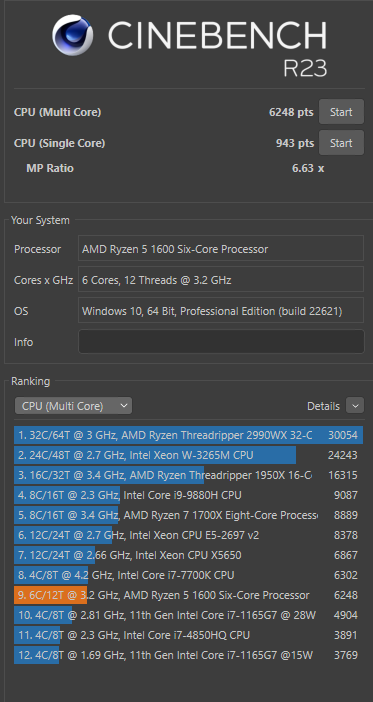Start the CPU Single Core benchmark
The height and width of the screenshot is (702, 373).
341,143
